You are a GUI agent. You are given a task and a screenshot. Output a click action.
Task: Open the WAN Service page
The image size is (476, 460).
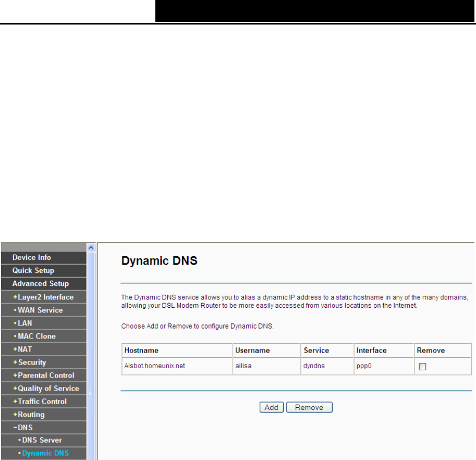click(x=44, y=310)
